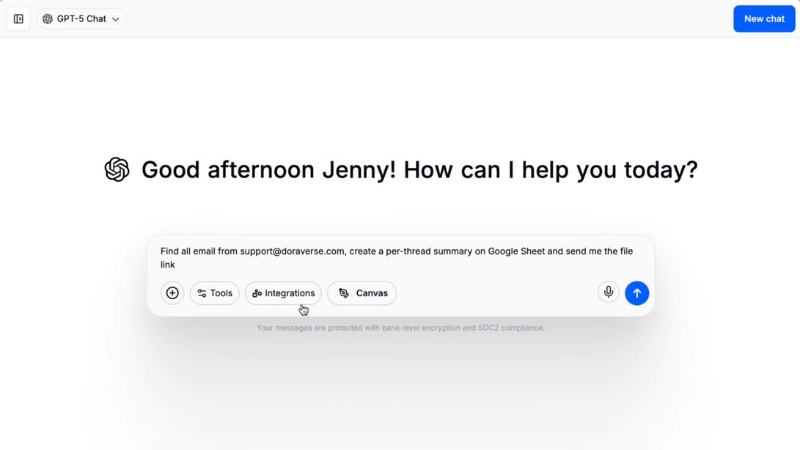Toggle the sidebar panel icon
Screen dimensions: 800x450
19,19
